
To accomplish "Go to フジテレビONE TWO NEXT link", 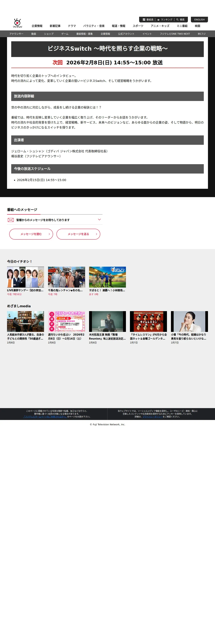I will (175, 34).
